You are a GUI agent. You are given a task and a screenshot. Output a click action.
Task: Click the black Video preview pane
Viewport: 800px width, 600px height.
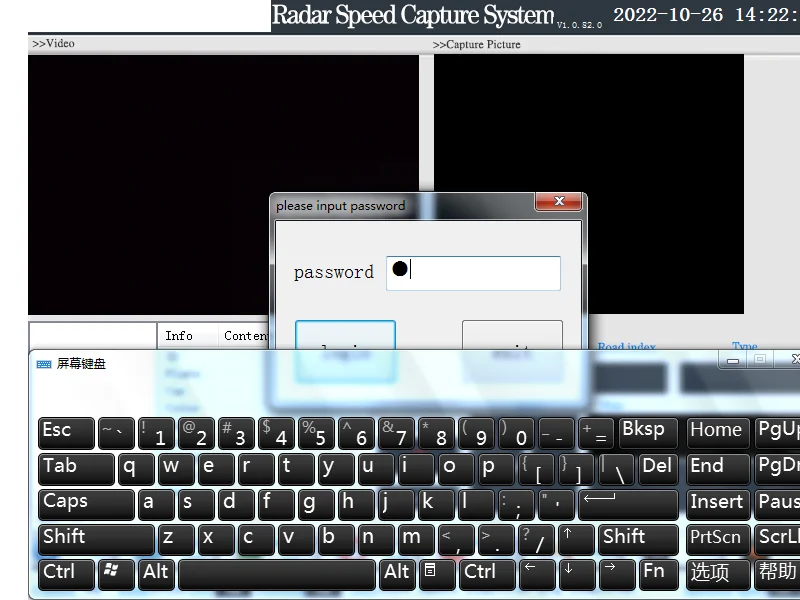tap(223, 185)
